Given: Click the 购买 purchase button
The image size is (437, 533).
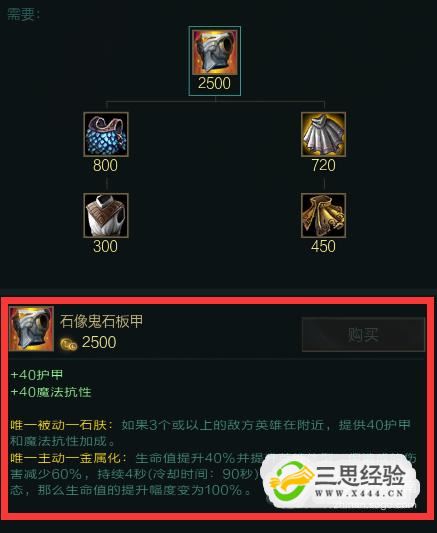Looking at the screenshot, I should point(363,334).
